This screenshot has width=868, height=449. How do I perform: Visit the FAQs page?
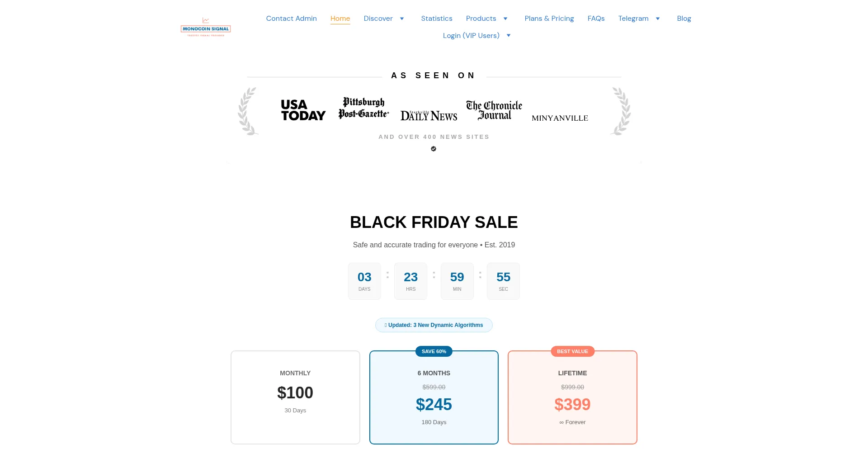click(x=596, y=19)
